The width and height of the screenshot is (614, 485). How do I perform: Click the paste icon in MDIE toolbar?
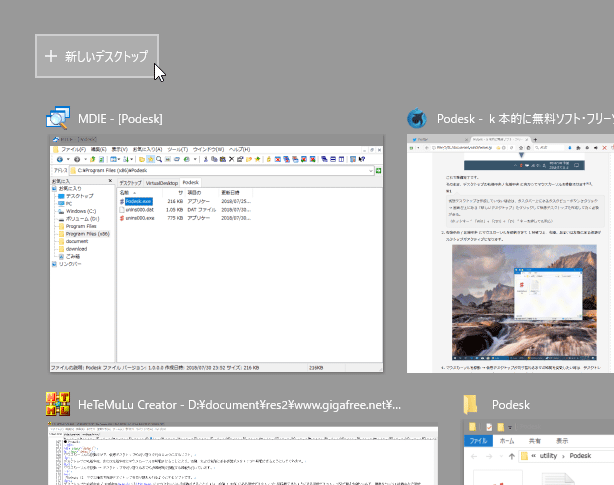click(x=223, y=159)
